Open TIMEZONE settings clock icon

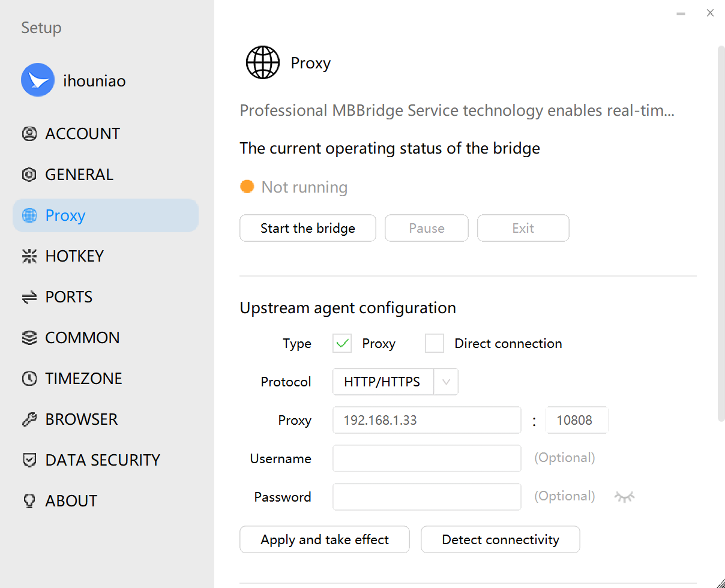[29, 378]
